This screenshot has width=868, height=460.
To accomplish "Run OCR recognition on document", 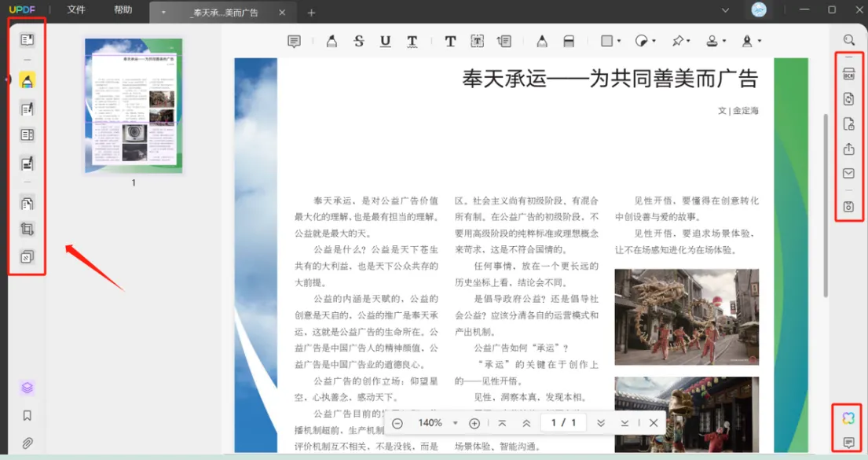I will (848, 74).
